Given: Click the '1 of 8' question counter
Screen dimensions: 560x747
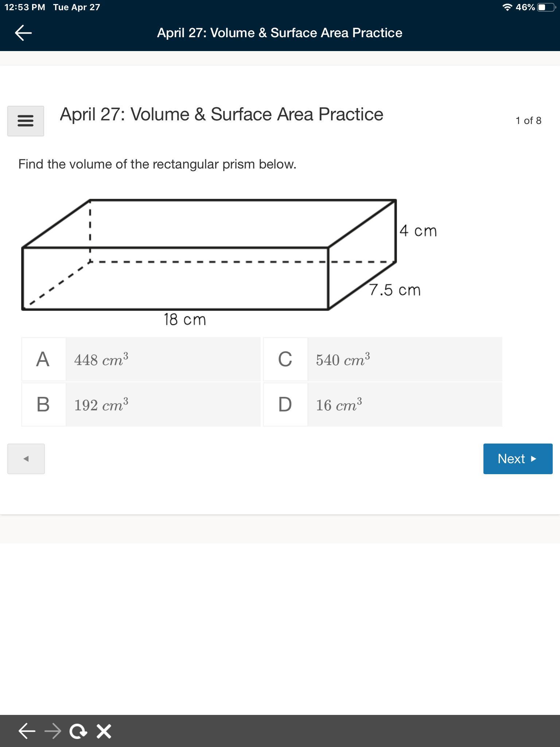Looking at the screenshot, I should (x=528, y=121).
